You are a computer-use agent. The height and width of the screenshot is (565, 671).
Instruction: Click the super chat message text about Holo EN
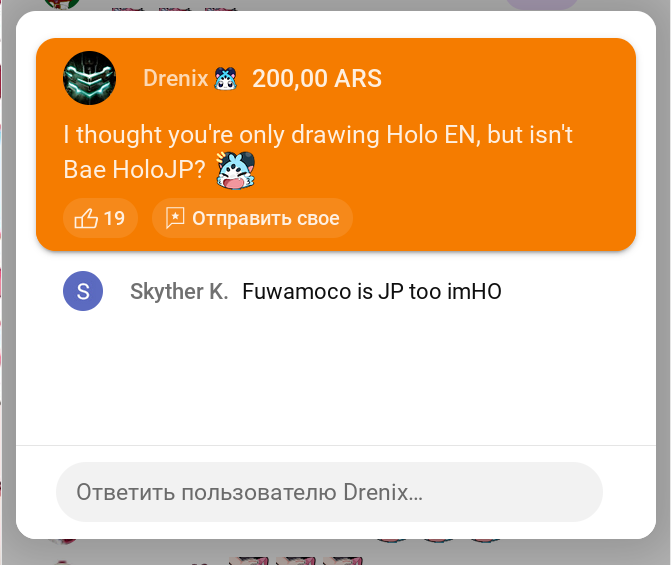pos(318,152)
